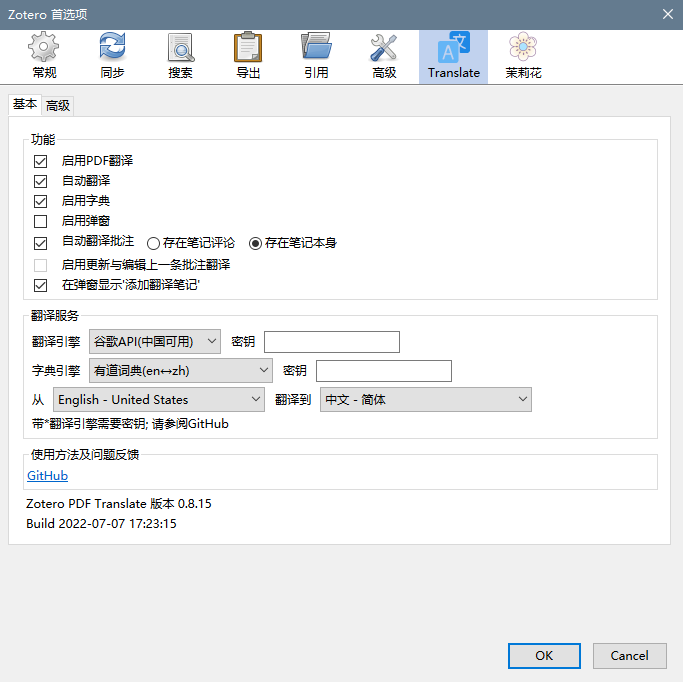Image resolution: width=683 pixels, height=682 pixels.
Task: Click the 字典引擎 密钥 input field
Action: point(384,371)
